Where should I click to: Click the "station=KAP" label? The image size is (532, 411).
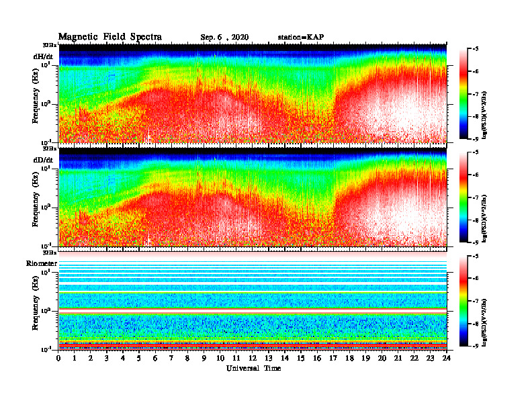(x=301, y=37)
